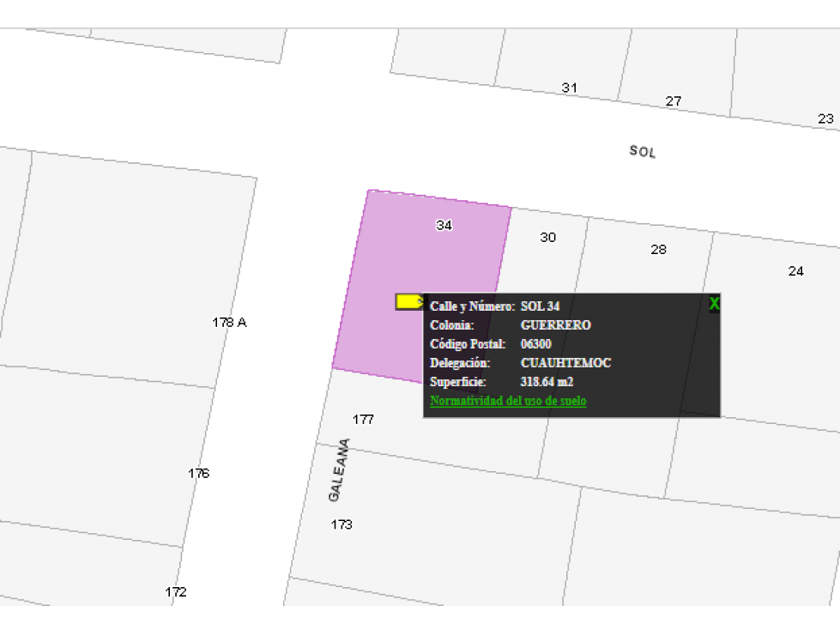Click the Delegación label in popup
This screenshot has height=630, width=840.
pyautogui.click(x=460, y=363)
